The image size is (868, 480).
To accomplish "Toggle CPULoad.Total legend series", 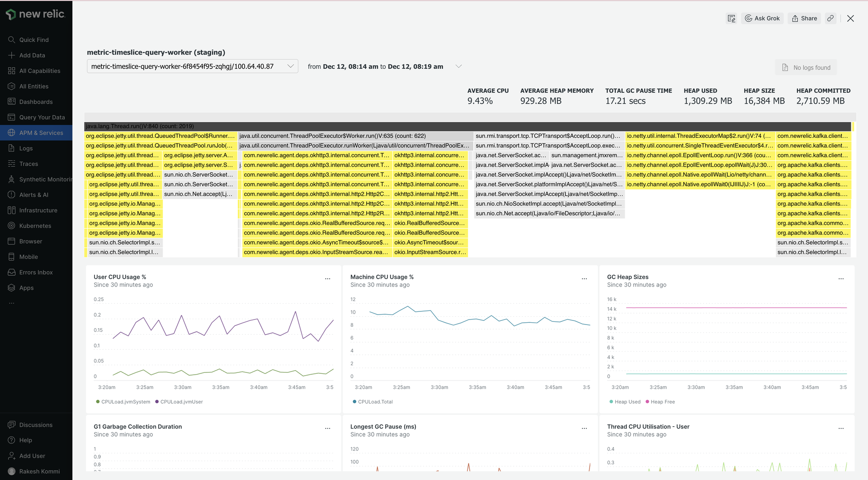I will point(375,402).
